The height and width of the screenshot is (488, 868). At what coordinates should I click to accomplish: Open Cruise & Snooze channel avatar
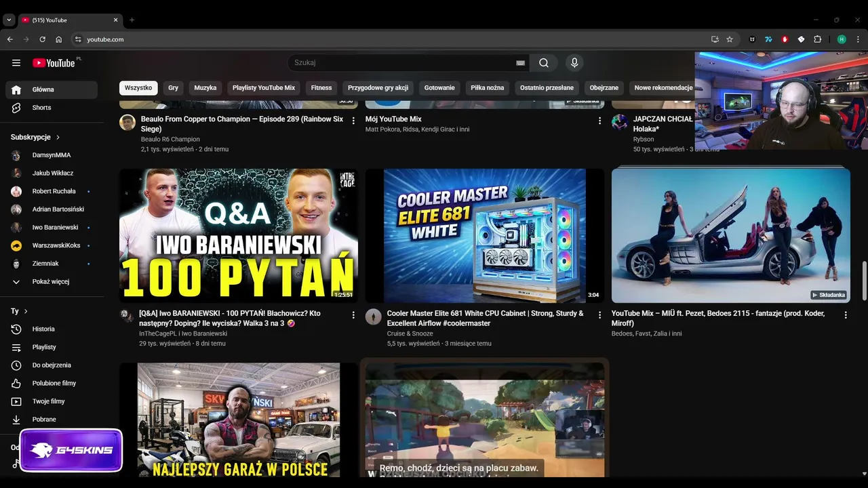point(374,317)
